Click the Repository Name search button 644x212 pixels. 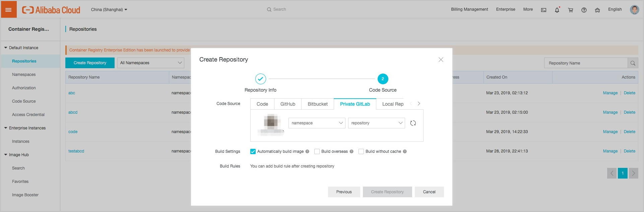[633, 63]
